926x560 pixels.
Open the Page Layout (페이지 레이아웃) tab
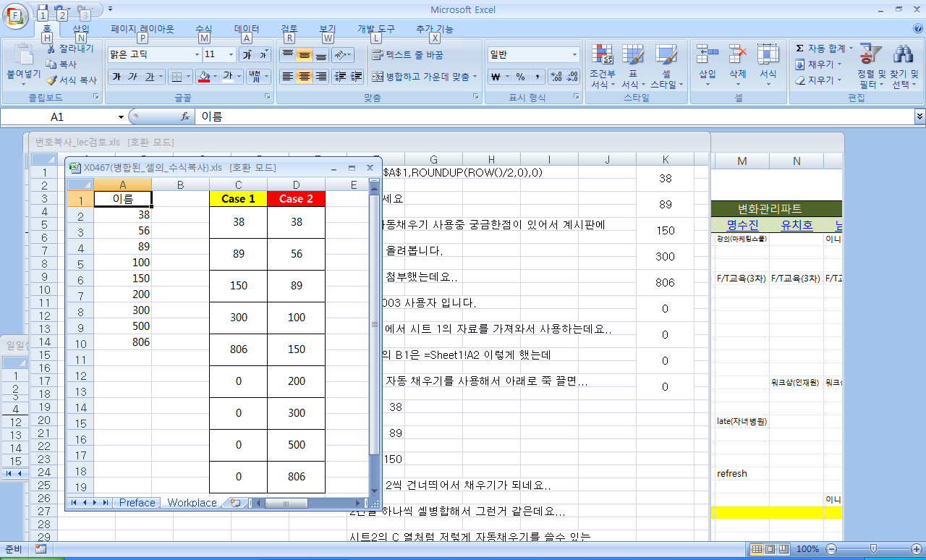[143, 29]
